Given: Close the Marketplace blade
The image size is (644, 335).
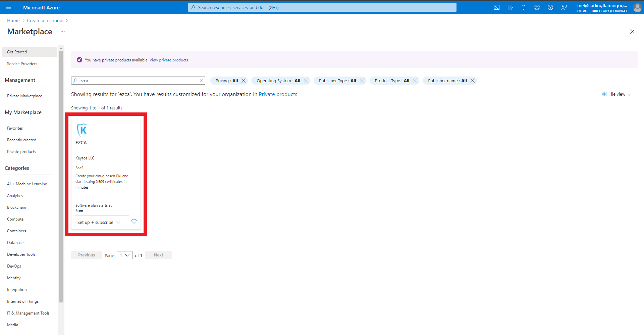Looking at the screenshot, I should (632, 32).
